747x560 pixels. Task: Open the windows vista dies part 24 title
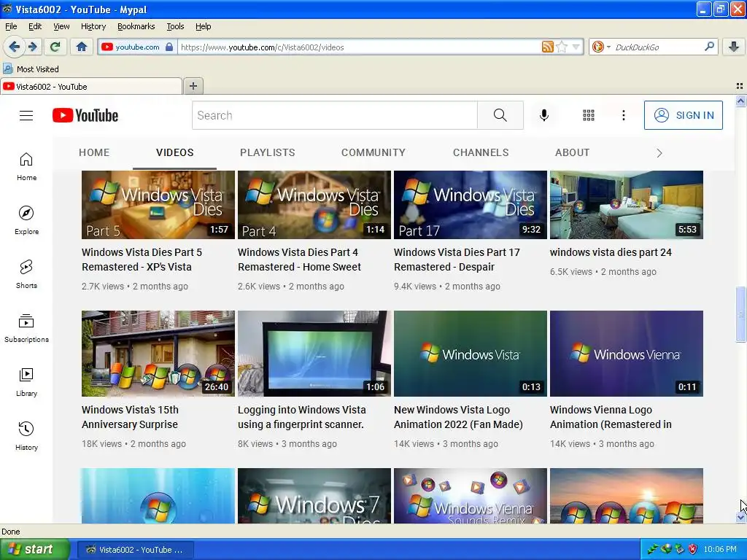click(611, 252)
